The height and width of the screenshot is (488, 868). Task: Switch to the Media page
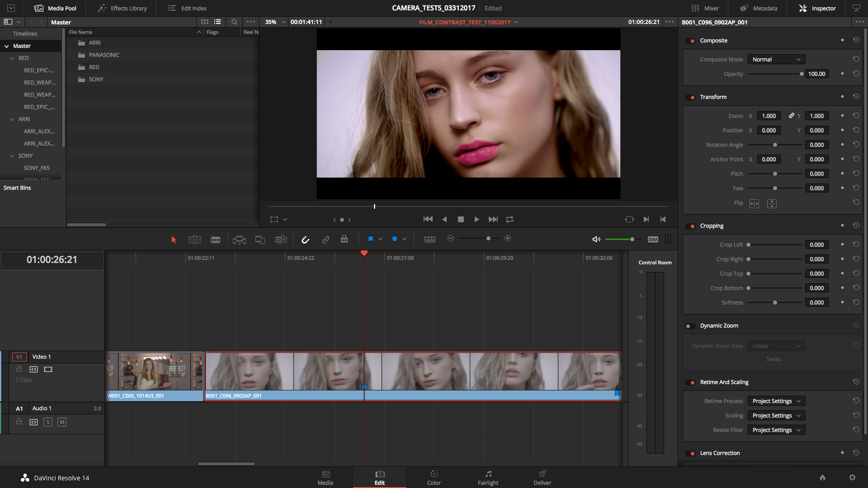pos(325,478)
